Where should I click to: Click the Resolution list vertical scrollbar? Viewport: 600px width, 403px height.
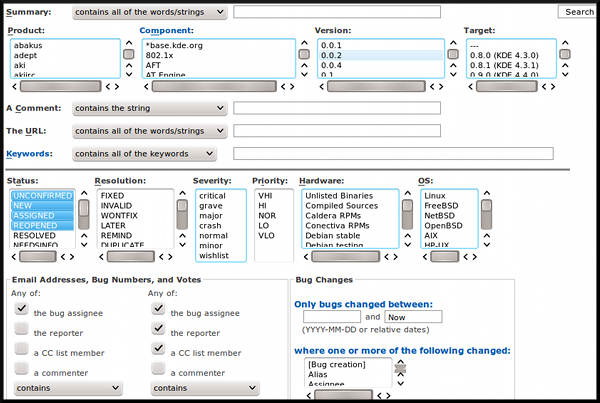pyautogui.click(x=182, y=217)
